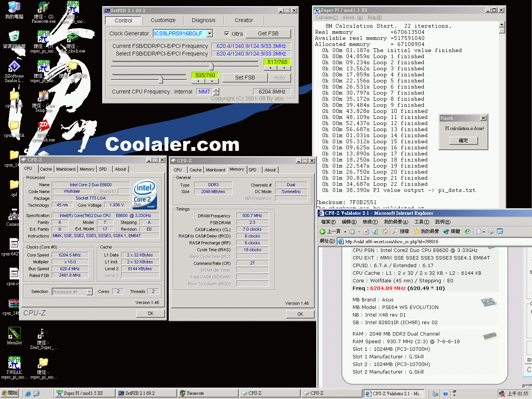532x399 pixels.
Task: Switch to the Customize tab in SetFSB
Action: pyautogui.click(x=163, y=20)
